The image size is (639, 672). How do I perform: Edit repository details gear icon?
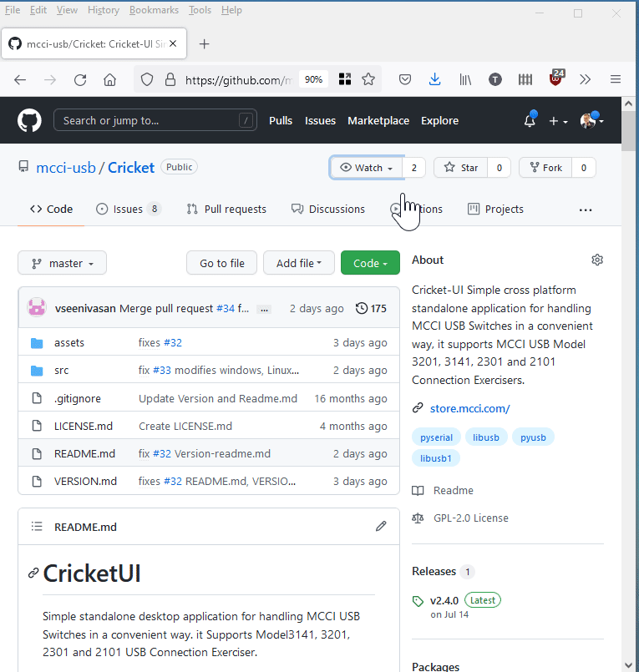(597, 260)
